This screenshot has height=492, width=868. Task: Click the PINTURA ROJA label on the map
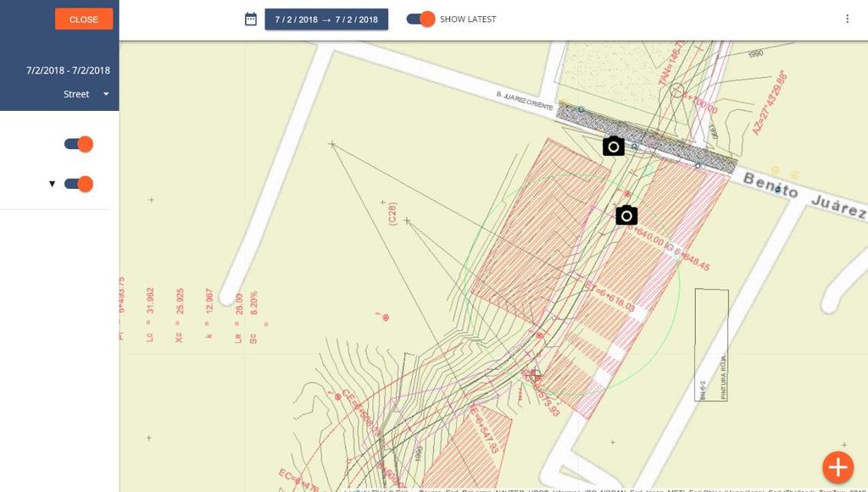pyautogui.click(x=724, y=377)
